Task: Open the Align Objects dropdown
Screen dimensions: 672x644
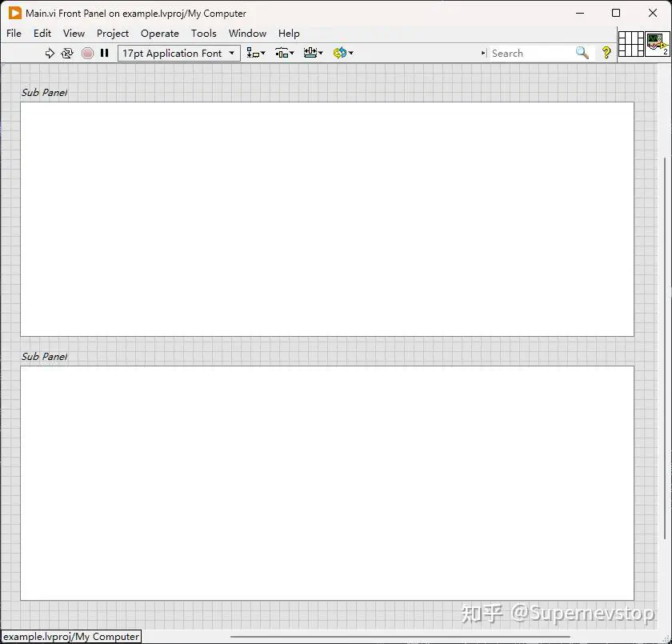Action: [x=256, y=53]
